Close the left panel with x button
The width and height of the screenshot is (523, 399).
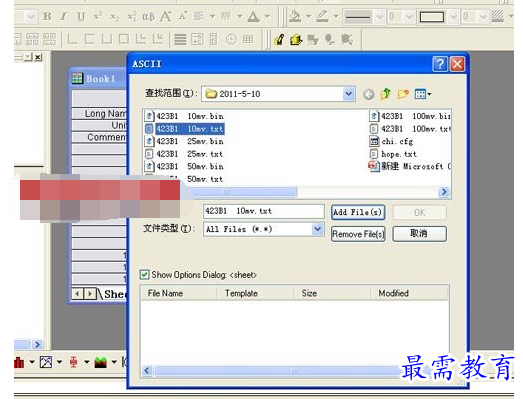(38, 57)
